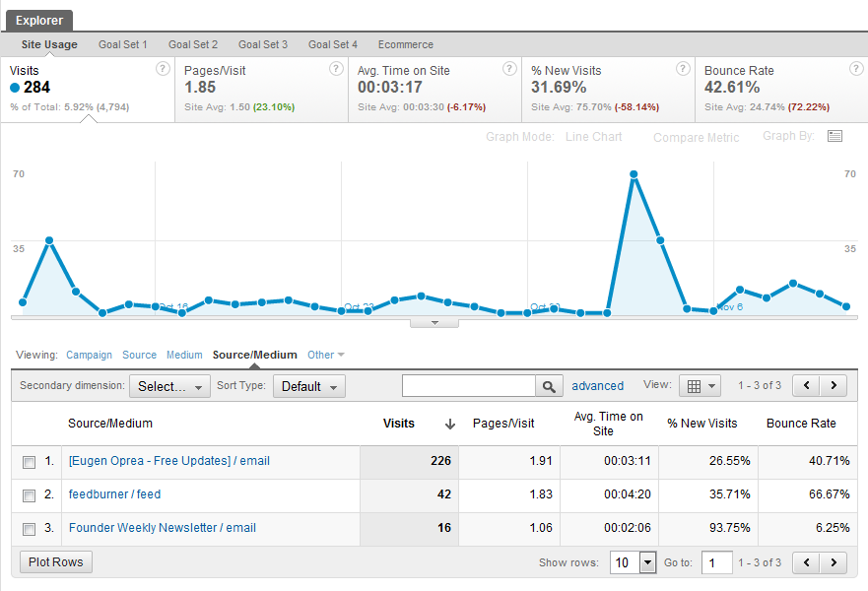Select the Founder Weekly Newsletter checkbox

(x=29, y=529)
